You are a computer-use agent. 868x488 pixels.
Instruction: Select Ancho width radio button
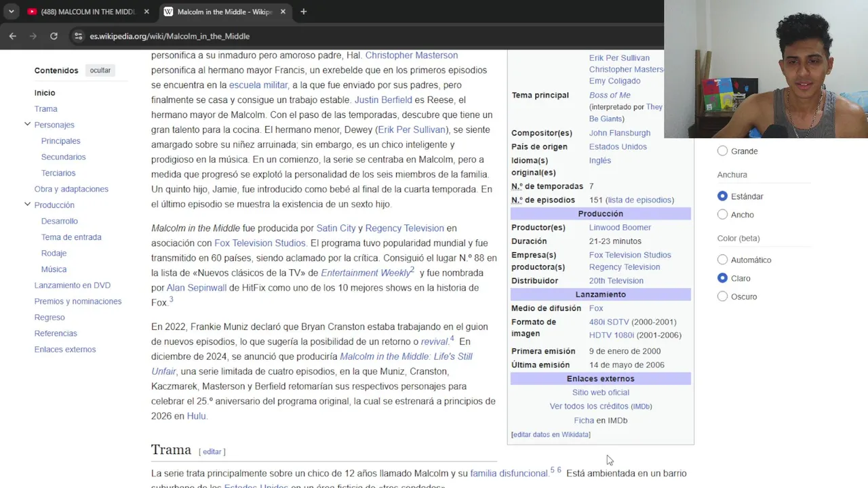722,215
